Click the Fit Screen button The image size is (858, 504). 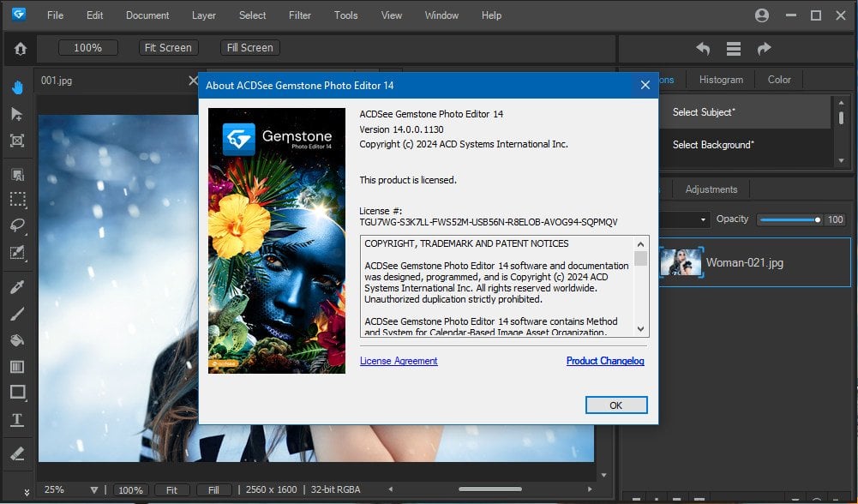pyautogui.click(x=168, y=48)
